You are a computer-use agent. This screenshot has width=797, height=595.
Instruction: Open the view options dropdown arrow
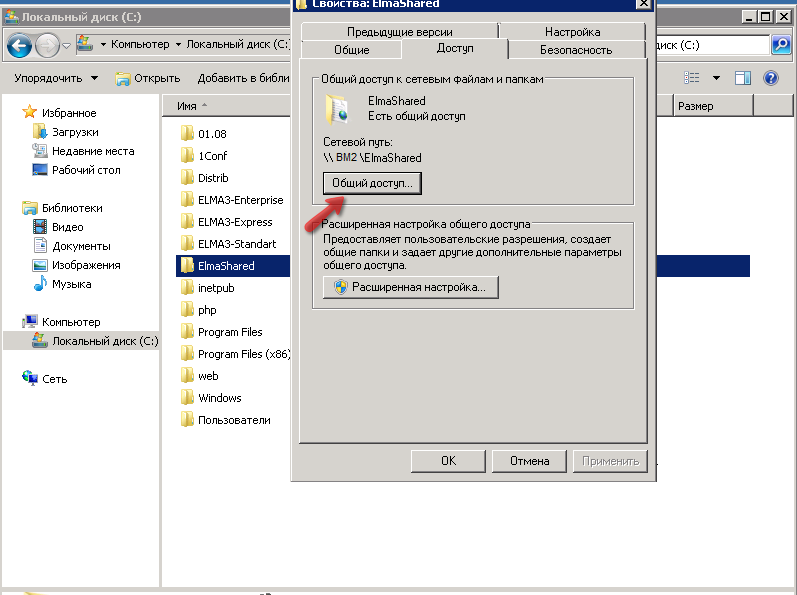point(716,78)
